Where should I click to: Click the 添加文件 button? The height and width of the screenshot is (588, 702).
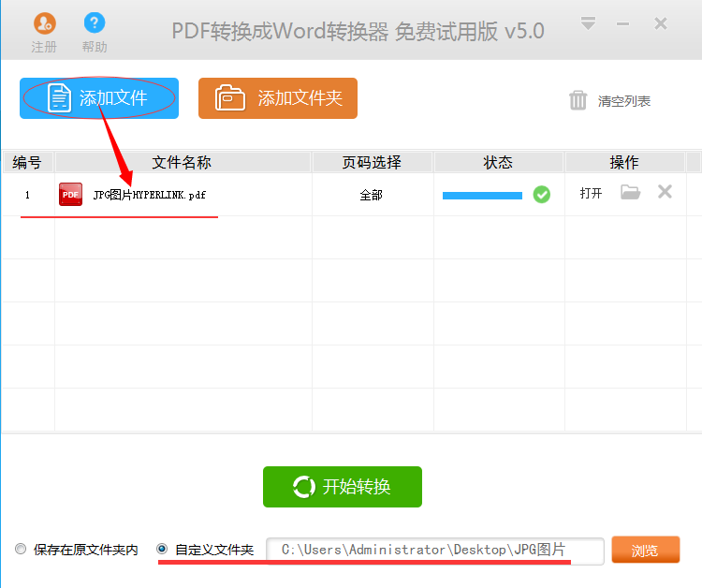(99, 98)
